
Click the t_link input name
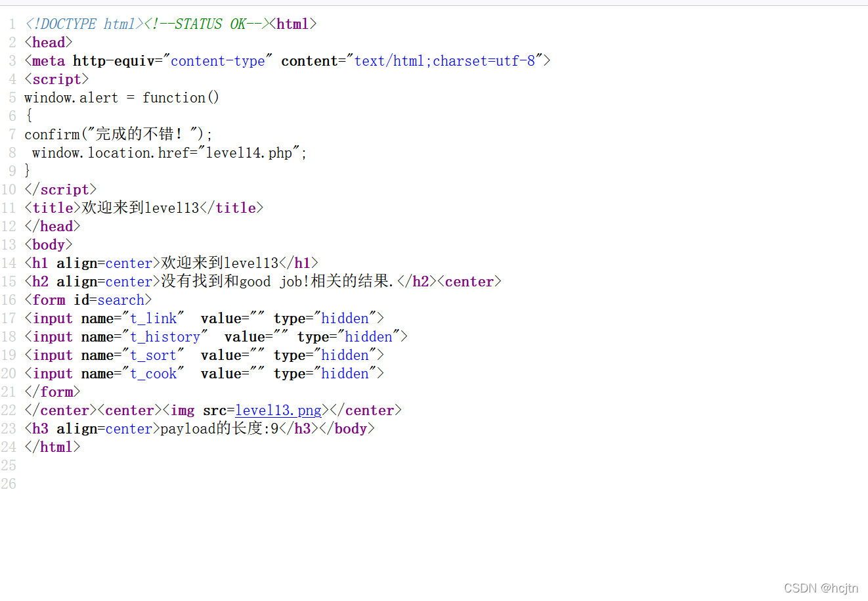(154, 319)
